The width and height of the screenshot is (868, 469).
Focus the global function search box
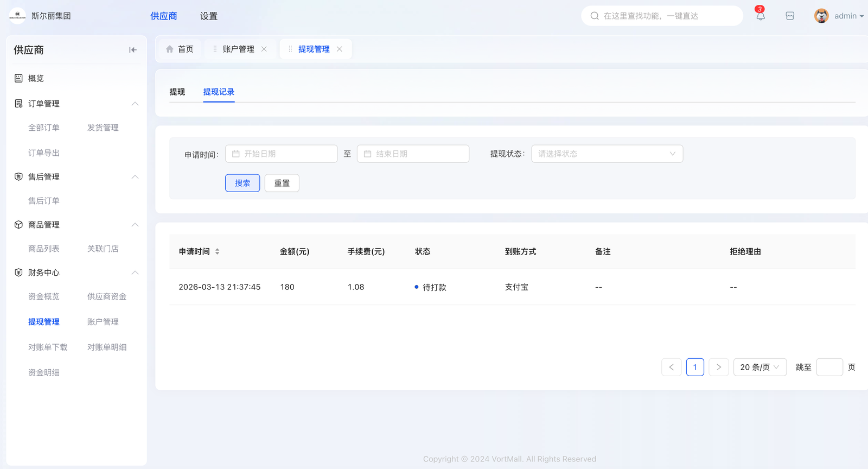pyautogui.click(x=662, y=16)
